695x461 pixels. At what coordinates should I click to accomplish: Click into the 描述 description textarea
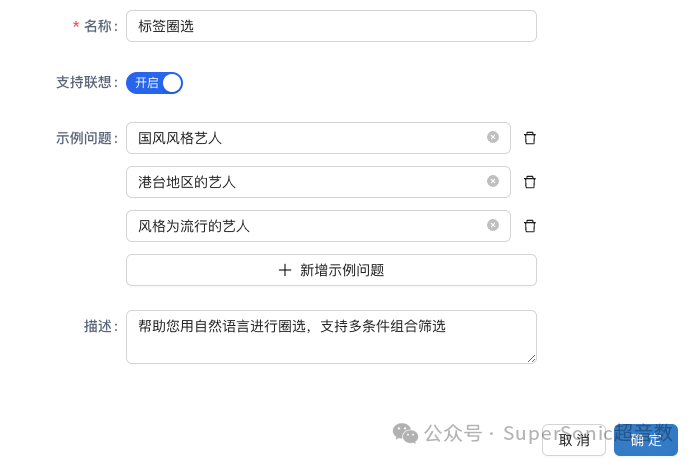pyautogui.click(x=331, y=337)
